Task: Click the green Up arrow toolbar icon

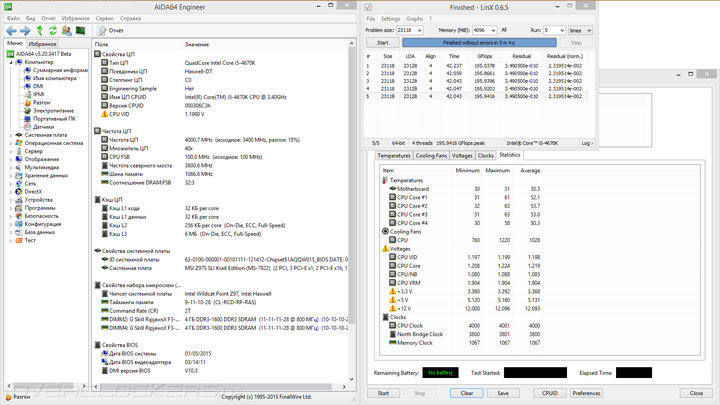Action: tap(39, 31)
